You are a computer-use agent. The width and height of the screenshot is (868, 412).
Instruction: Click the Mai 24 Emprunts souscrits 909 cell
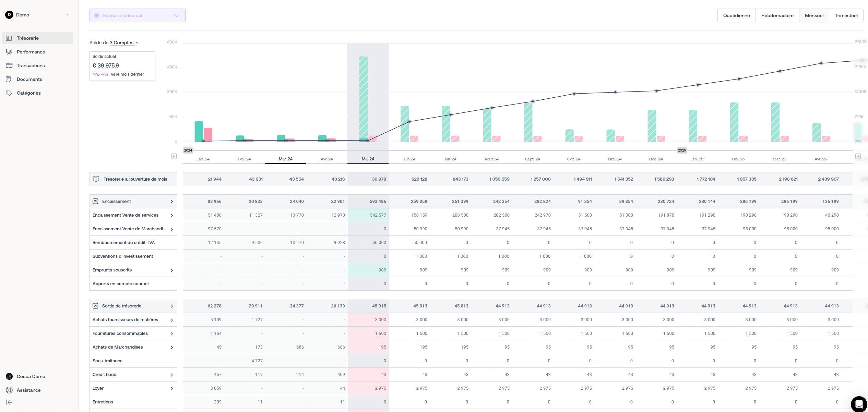click(x=368, y=270)
